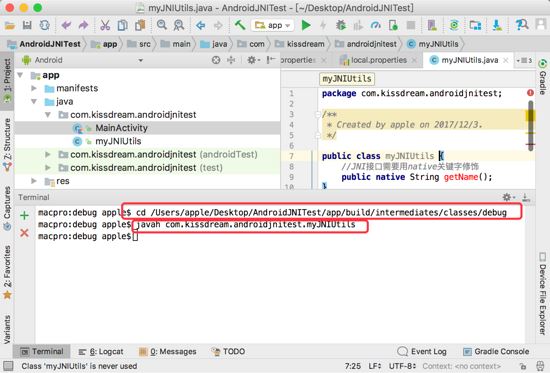
Task: Show hidden editor tabs list
Action: pyautogui.click(x=524, y=60)
